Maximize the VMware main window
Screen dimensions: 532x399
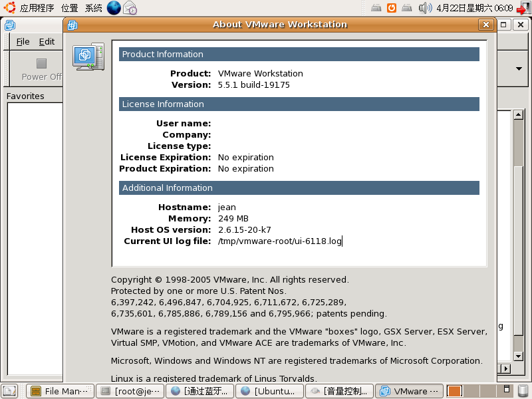[503, 25]
